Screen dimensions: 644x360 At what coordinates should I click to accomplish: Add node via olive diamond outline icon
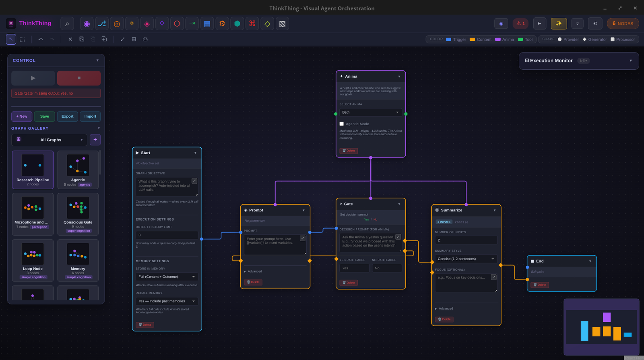tap(267, 24)
